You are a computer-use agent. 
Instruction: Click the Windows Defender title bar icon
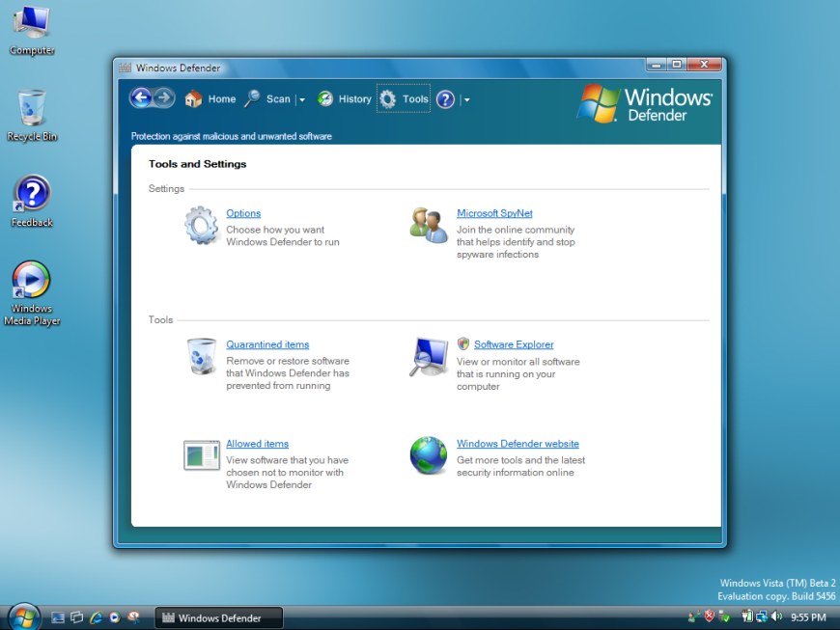click(125, 68)
